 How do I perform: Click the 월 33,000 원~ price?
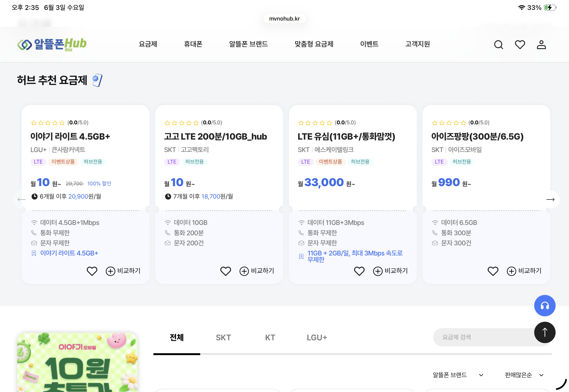[x=326, y=183]
